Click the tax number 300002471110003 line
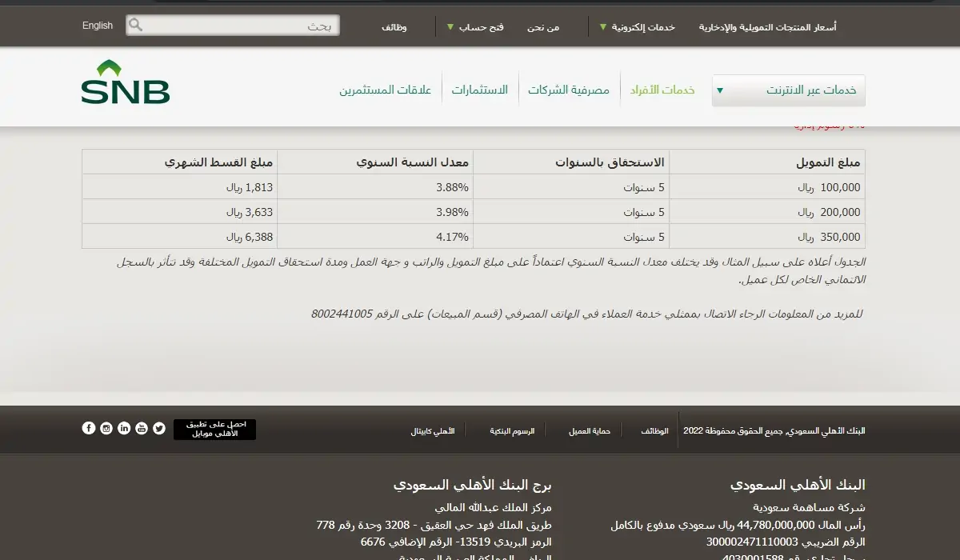This screenshot has width=960, height=560. tap(786, 542)
